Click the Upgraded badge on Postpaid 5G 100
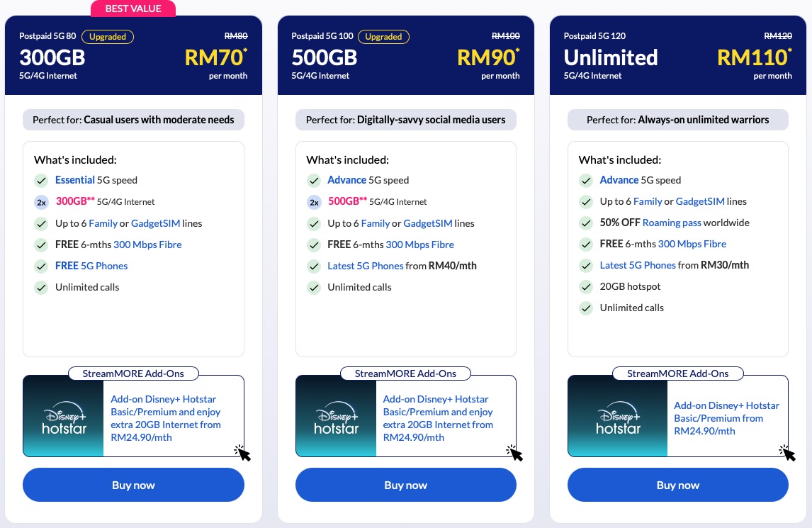Image resolution: width=812 pixels, height=528 pixels. tap(384, 37)
